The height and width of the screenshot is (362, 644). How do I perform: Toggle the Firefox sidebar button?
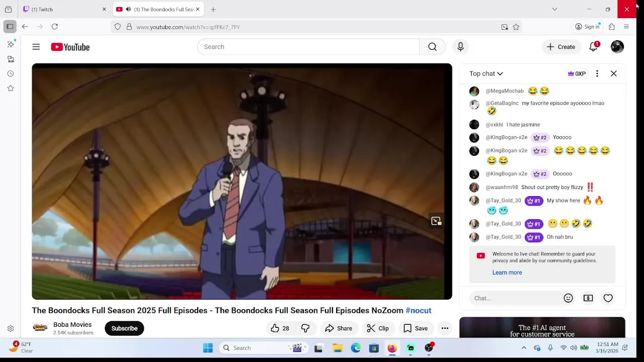(10, 27)
